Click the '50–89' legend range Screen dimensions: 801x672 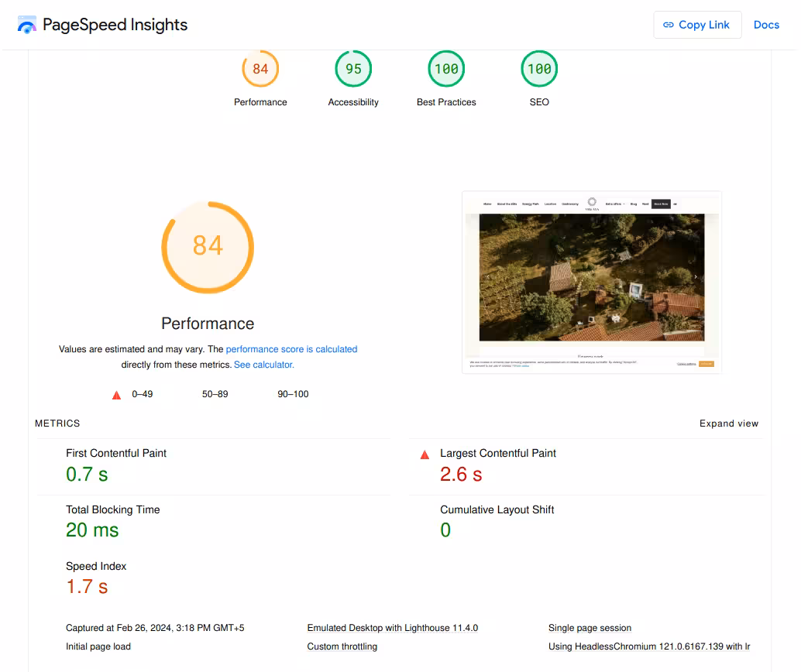[215, 394]
